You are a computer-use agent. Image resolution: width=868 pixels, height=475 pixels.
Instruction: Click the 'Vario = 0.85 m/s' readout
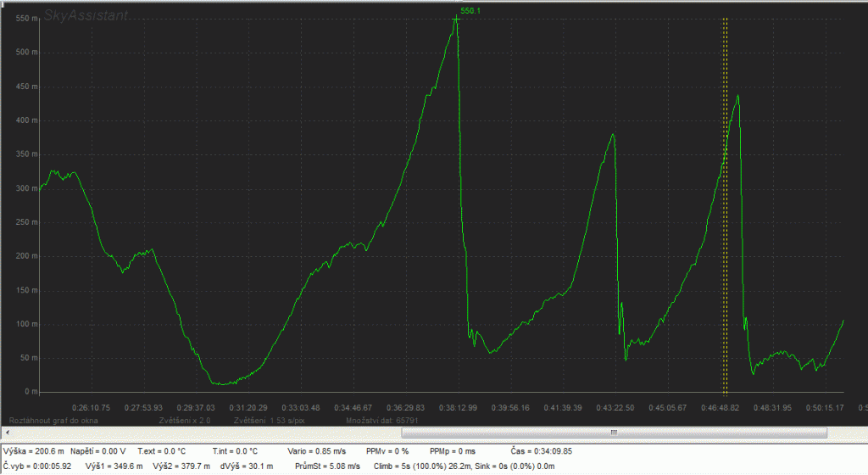pyautogui.click(x=309, y=451)
